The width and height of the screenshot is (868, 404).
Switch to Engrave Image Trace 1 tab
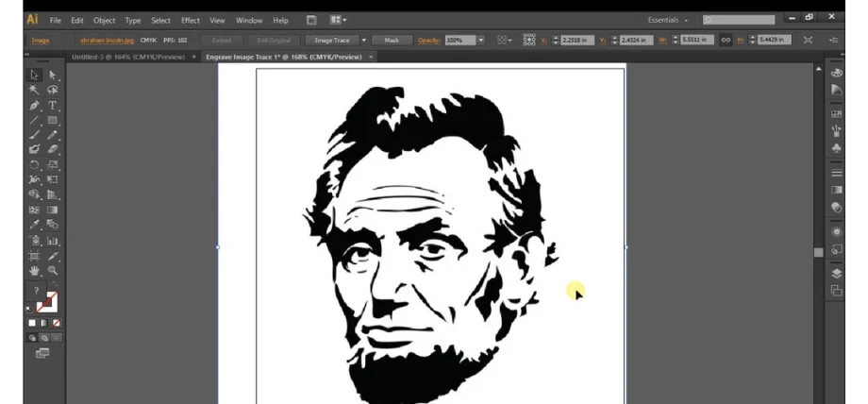click(x=284, y=57)
